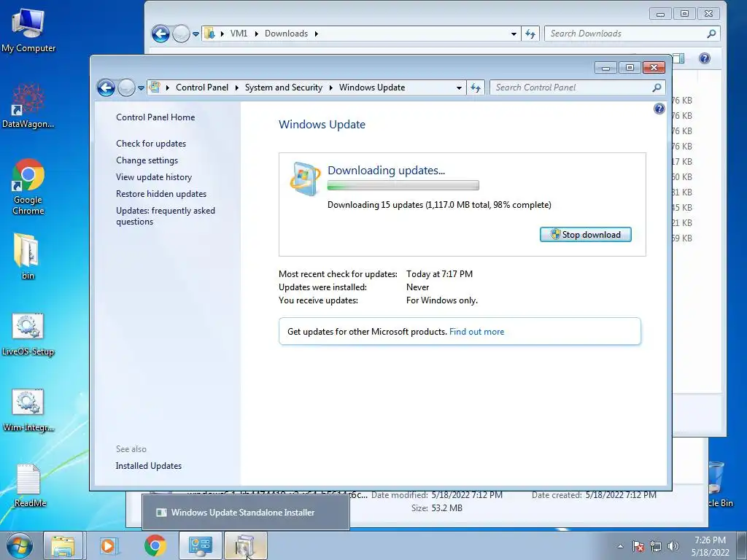Image resolution: width=747 pixels, height=560 pixels.
Task: Open View update history link
Action: (x=154, y=177)
